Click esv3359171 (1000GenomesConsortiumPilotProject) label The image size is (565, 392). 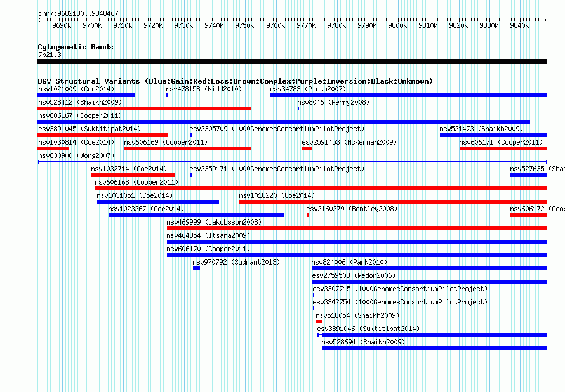[277, 169]
